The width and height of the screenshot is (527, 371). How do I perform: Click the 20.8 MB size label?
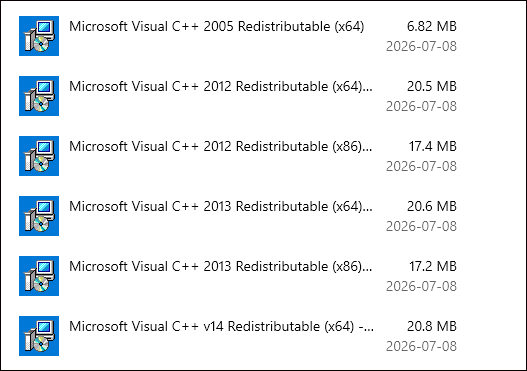(x=432, y=327)
